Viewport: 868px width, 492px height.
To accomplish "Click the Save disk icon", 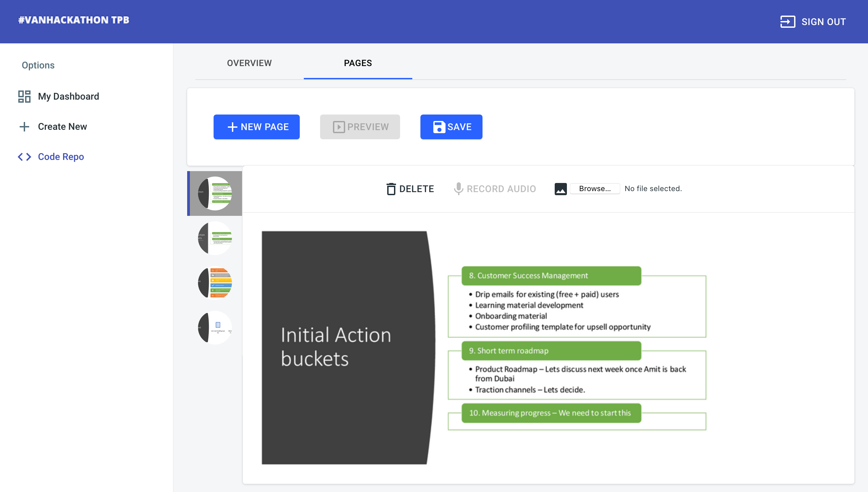I will pyautogui.click(x=439, y=127).
